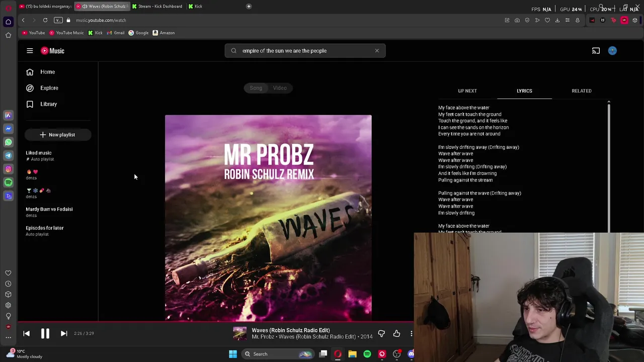Open history clock in the Opera sidebar
The height and width of the screenshot is (362, 644).
click(x=8, y=284)
